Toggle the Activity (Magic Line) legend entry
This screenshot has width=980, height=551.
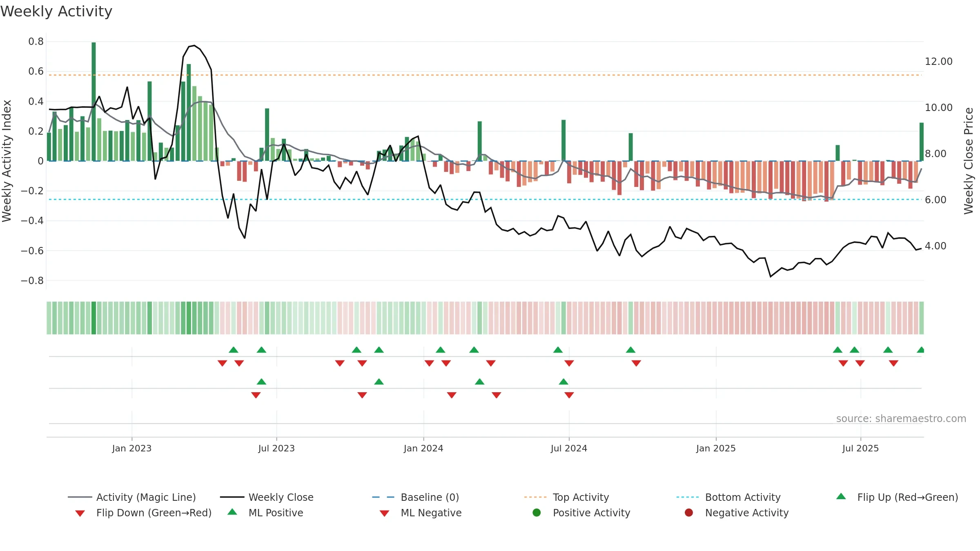pyautogui.click(x=132, y=497)
